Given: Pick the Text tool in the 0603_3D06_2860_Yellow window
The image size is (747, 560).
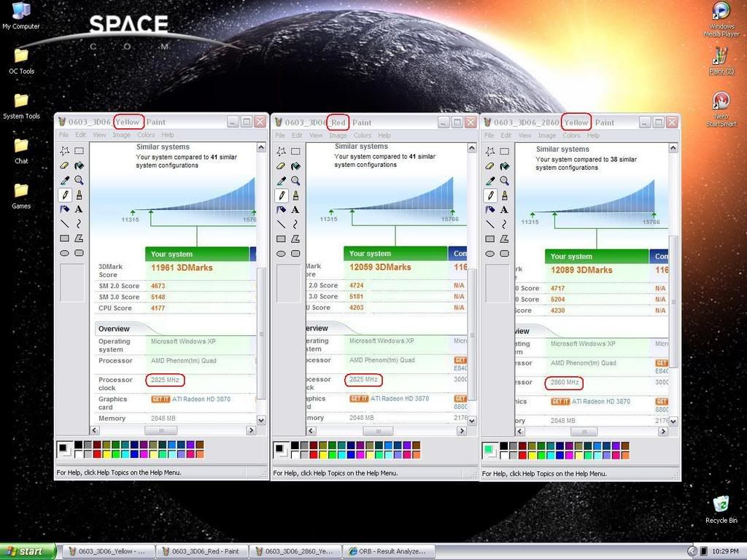Looking at the screenshot, I should coord(505,209).
